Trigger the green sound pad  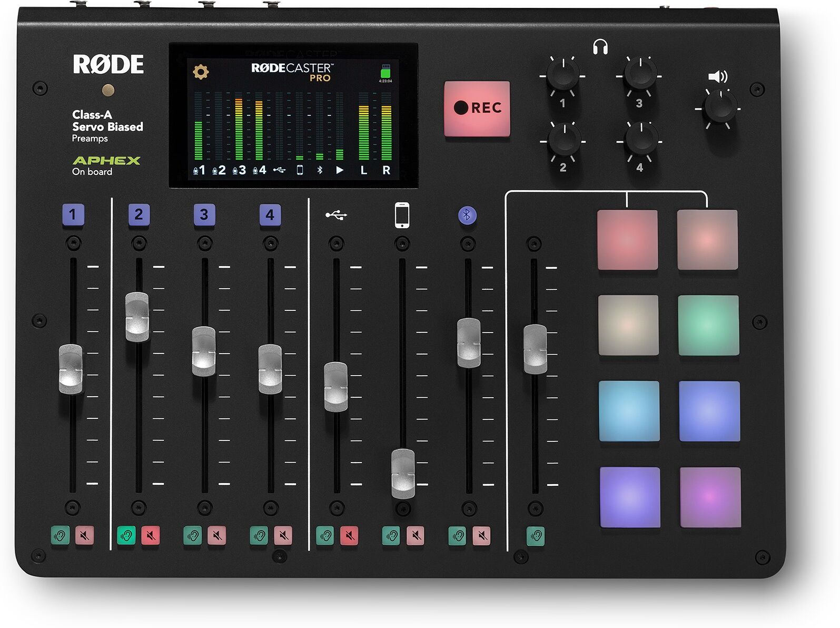(x=708, y=325)
